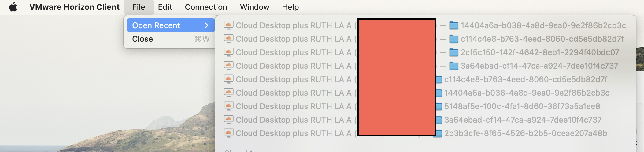Open the Apple menu
644x152 pixels.
[x=13, y=7]
